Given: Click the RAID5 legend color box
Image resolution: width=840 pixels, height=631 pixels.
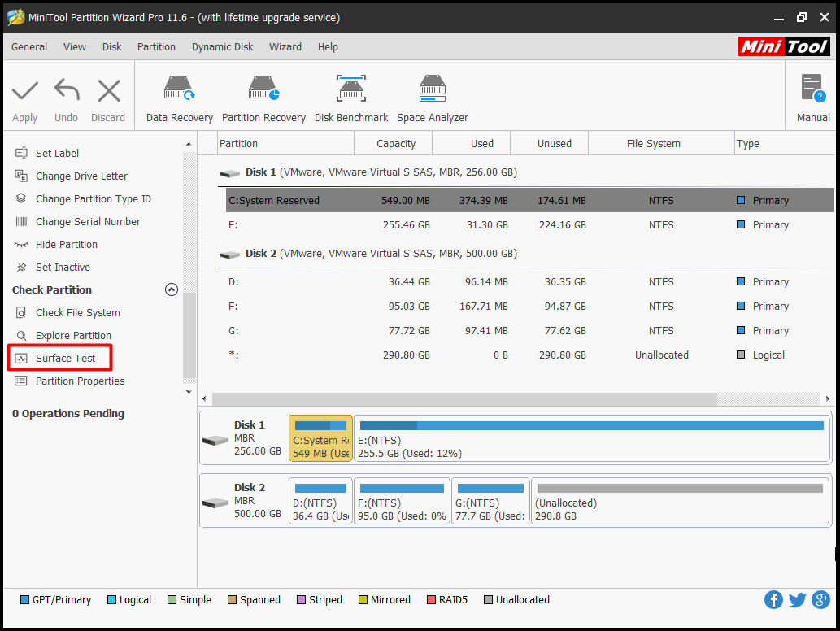Looking at the screenshot, I should coord(431,599).
